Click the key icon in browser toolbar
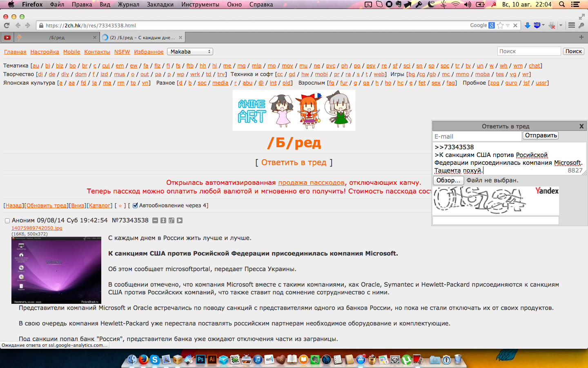Screen dimensions: 588x368 [581, 25]
